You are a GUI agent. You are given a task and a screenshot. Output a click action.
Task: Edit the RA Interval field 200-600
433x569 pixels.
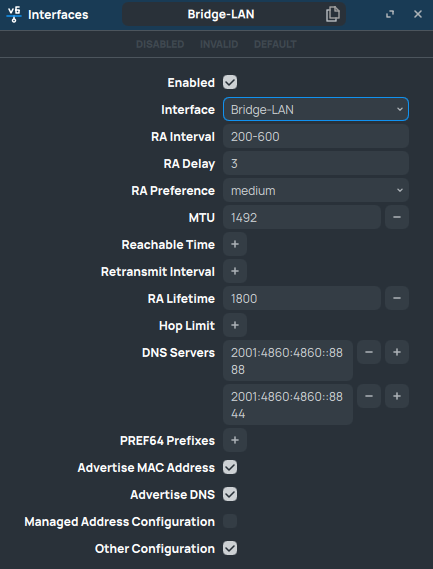pos(316,136)
